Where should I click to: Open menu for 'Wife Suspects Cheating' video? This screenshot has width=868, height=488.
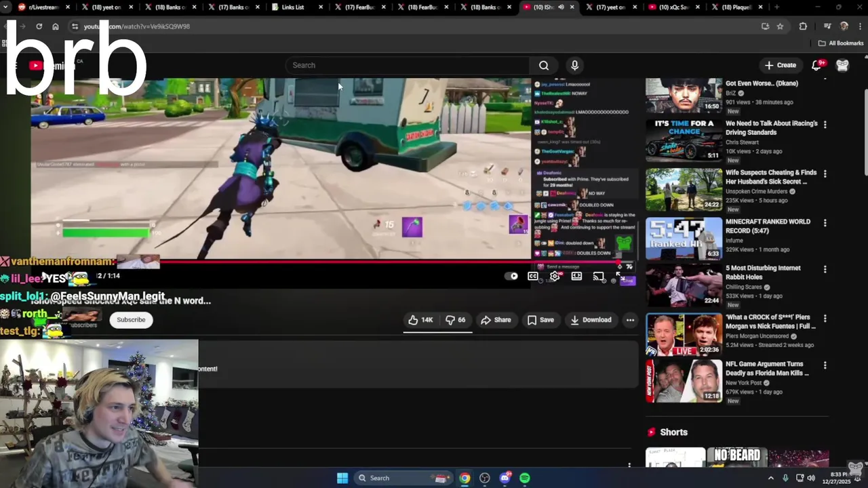pos(825,174)
